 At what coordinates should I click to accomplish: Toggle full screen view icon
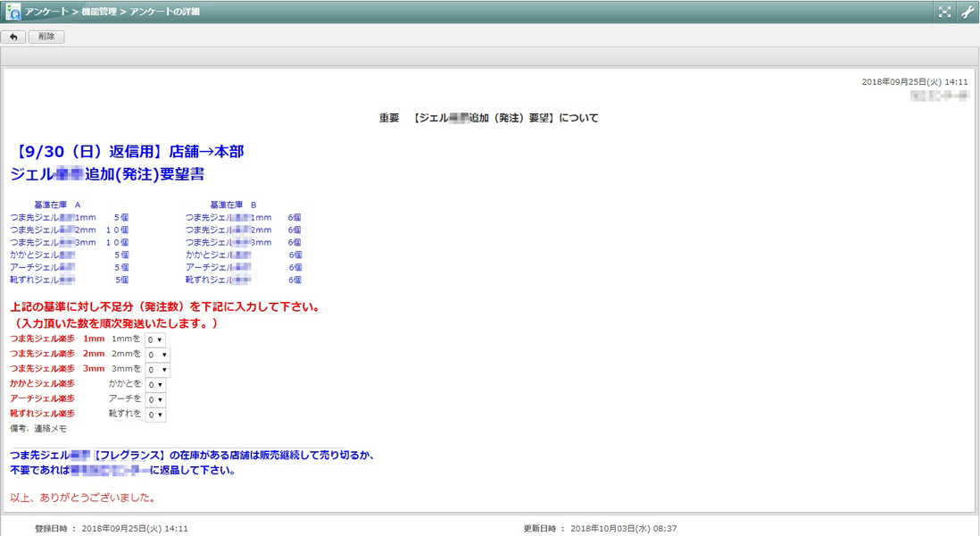coord(944,12)
